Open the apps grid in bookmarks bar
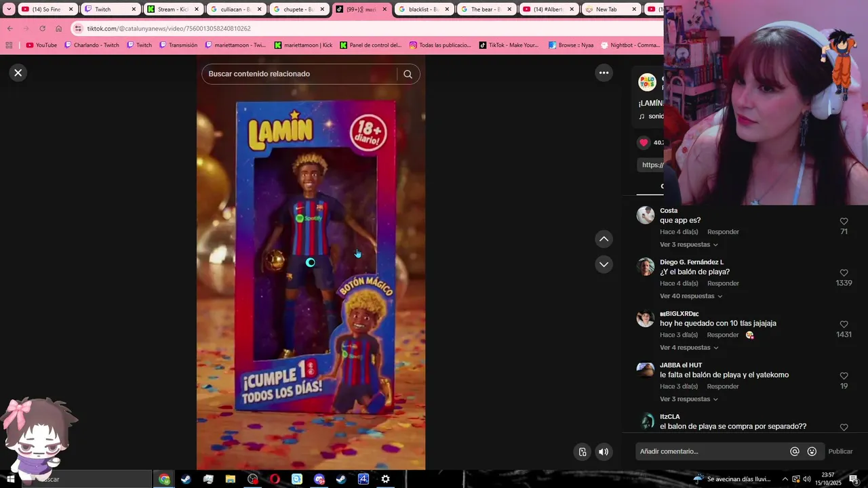868x488 pixels. click(9, 45)
